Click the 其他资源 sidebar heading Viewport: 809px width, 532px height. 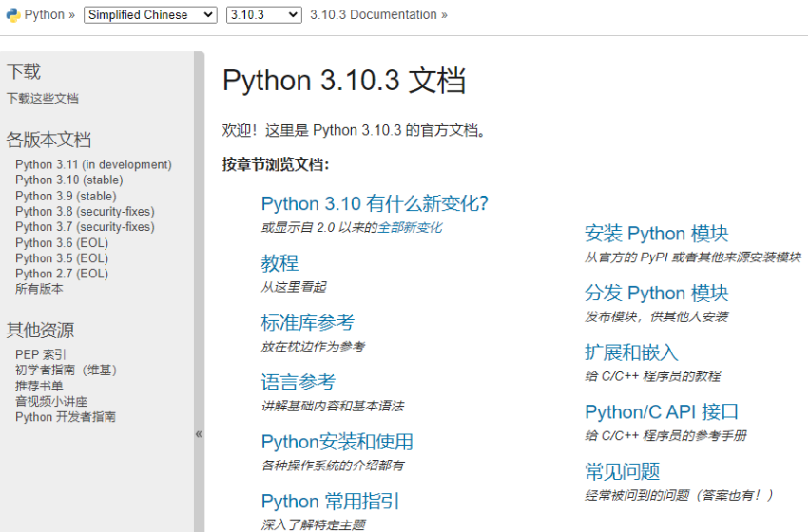tap(40, 330)
